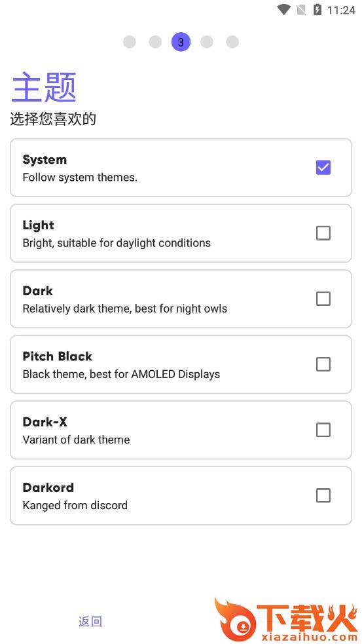Tap the Dark-X variant description
The image size is (362, 644).
click(77, 440)
